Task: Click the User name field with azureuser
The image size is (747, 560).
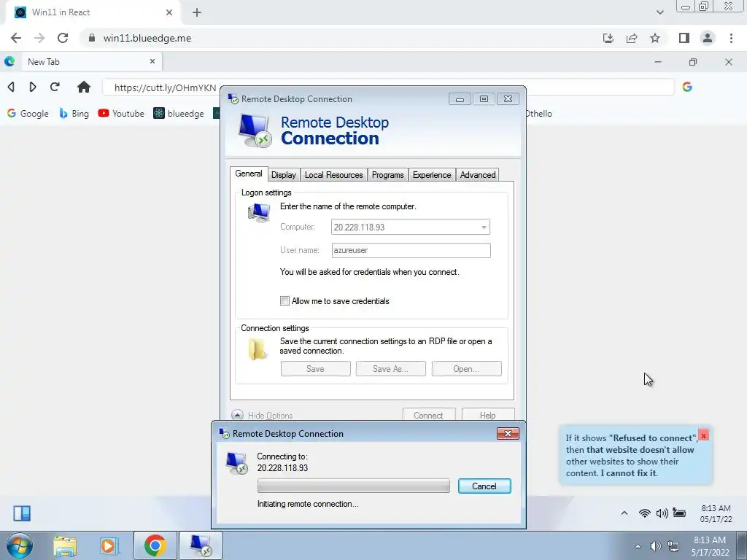Action: (x=411, y=251)
